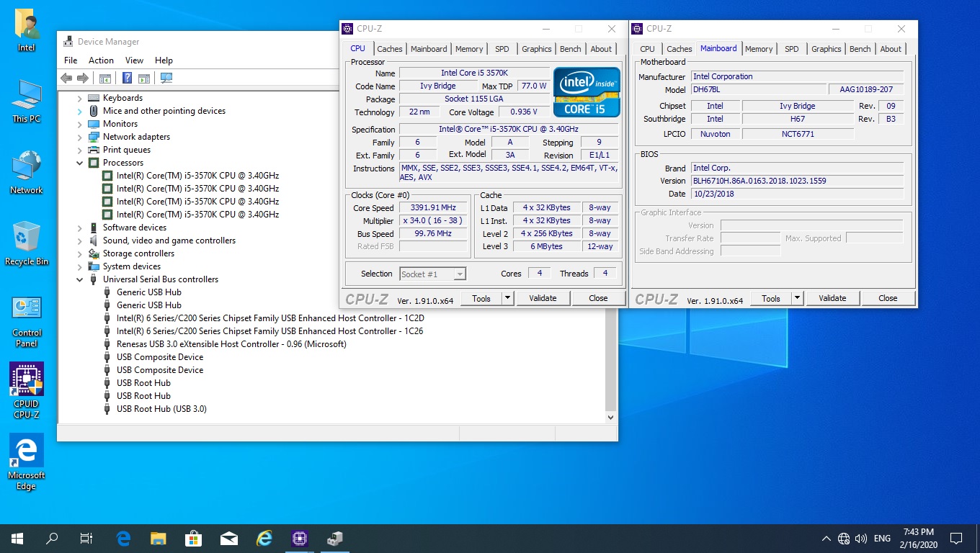Viewport: 980px width, 553px height.
Task: Open Tools dropdown arrow in CPU-Z motherboard window
Action: click(x=797, y=298)
